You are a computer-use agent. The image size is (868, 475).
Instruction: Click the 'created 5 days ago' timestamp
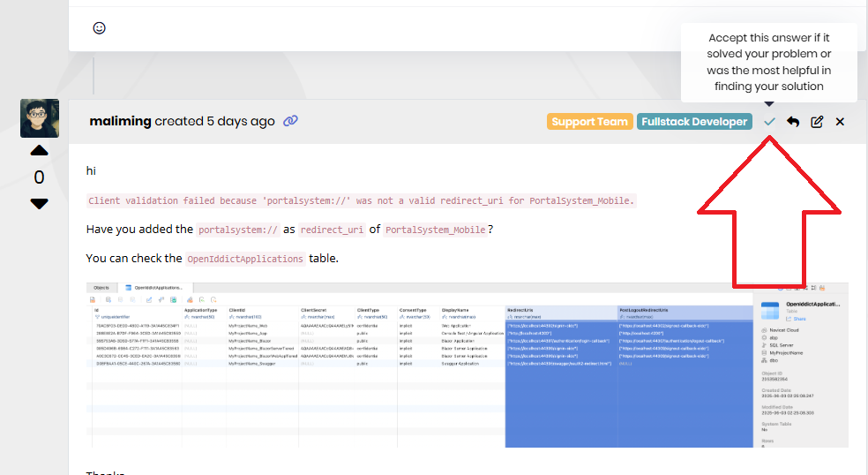pos(214,121)
